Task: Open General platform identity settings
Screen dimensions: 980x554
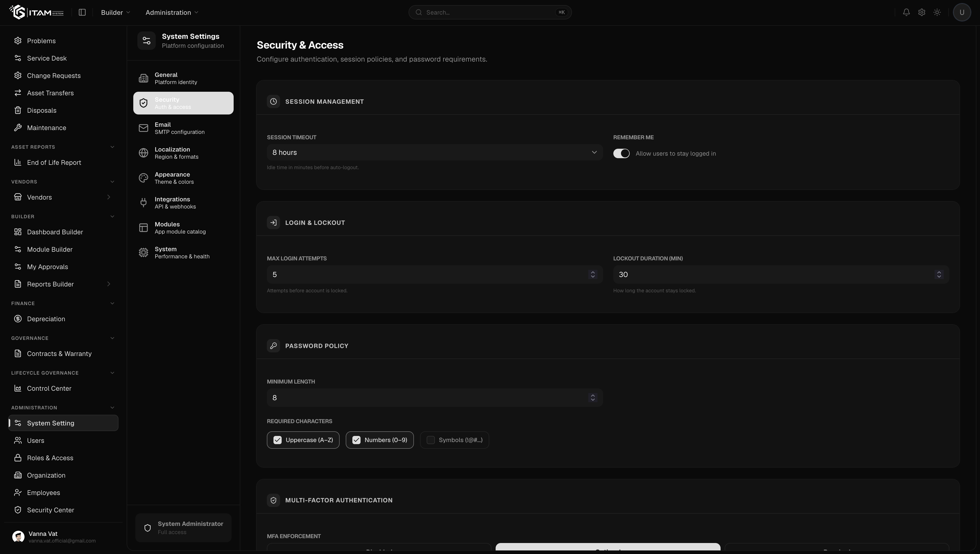Action: click(183, 78)
